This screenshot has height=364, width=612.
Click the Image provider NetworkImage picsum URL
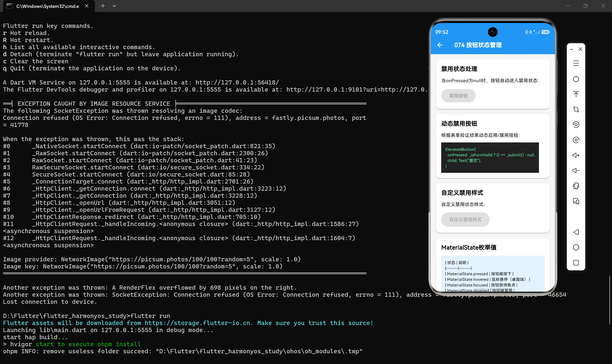pos(181,259)
